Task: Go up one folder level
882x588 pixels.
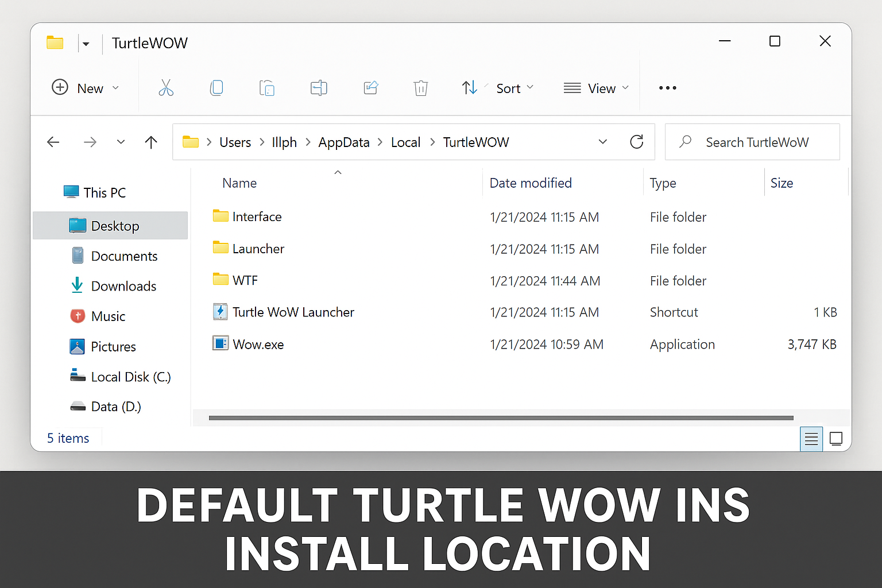Action: (151, 142)
